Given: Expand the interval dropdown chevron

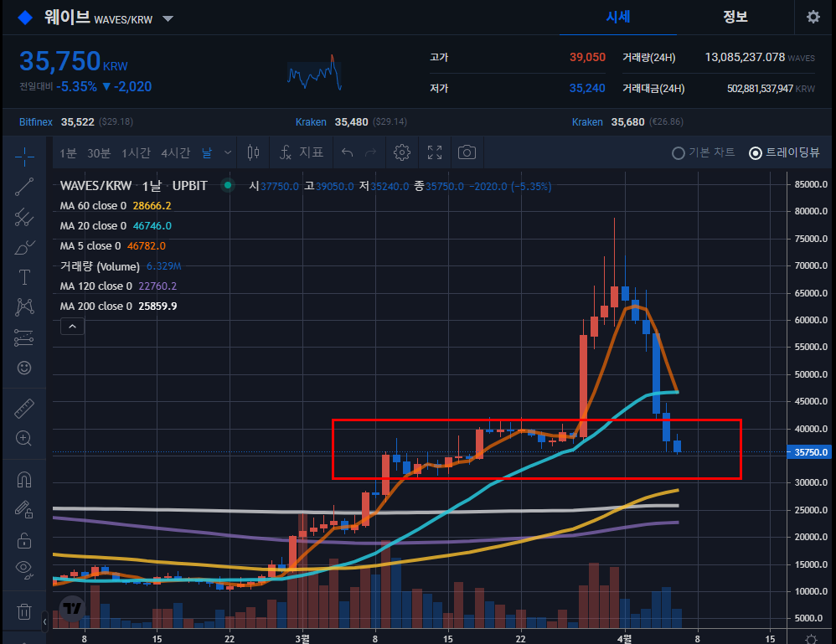Looking at the screenshot, I should coord(228,153).
